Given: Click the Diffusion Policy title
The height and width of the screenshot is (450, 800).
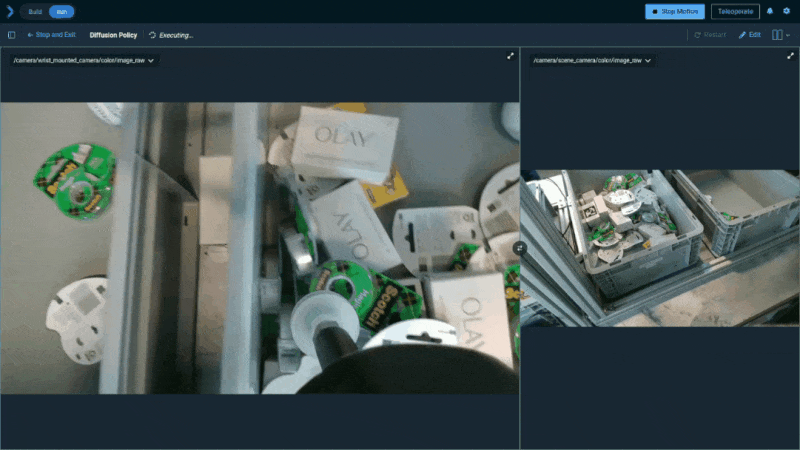Looking at the screenshot, I should (113, 35).
